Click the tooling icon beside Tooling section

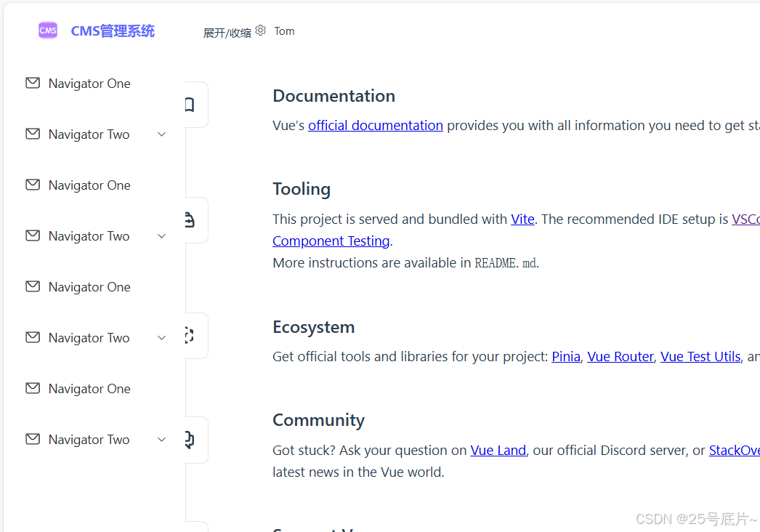click(190, 220)
